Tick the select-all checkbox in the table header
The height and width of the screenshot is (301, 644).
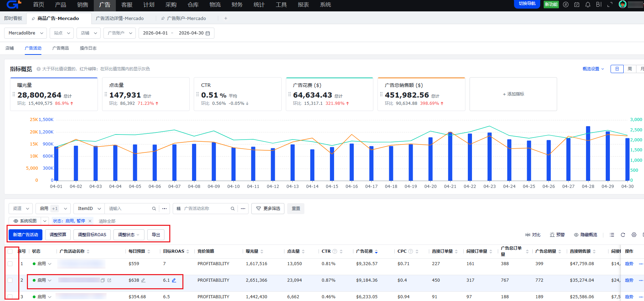[10, 251]
